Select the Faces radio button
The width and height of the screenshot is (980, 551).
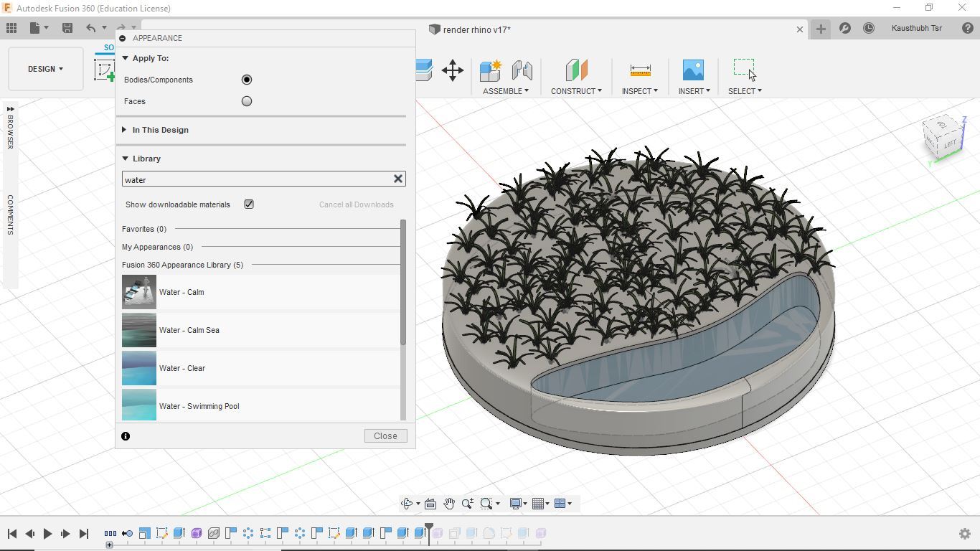coord(247,101)
